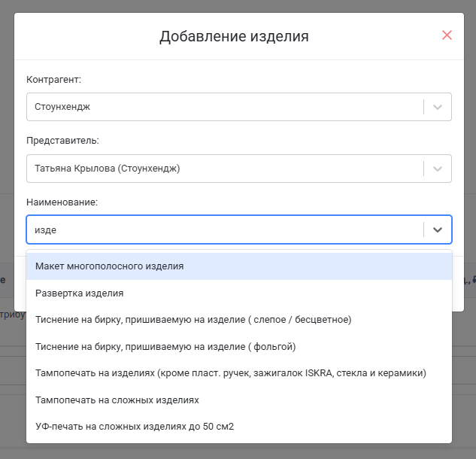Select Развертка изделия option

[x=239, y=293]
